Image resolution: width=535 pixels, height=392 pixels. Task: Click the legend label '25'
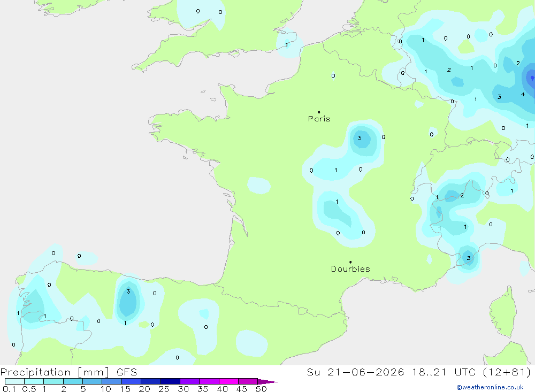(164, 389)
